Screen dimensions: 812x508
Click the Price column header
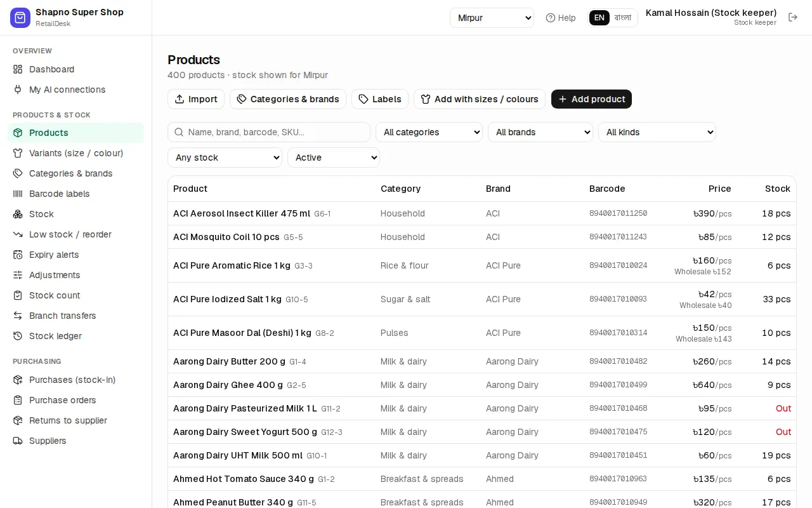pos(720,189)
